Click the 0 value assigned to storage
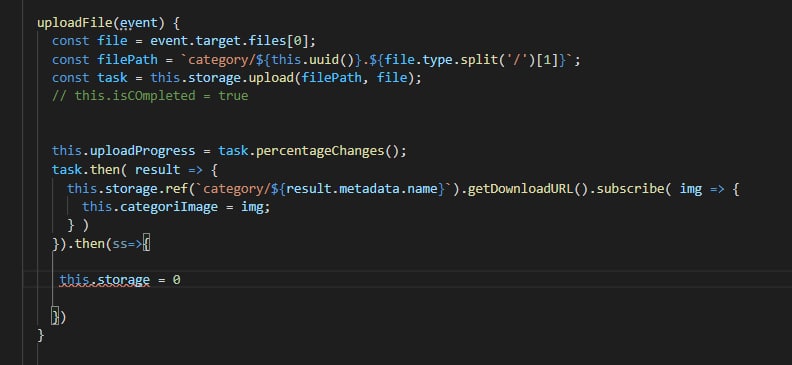This screenshot has width=792, height=365. point(176,280)
